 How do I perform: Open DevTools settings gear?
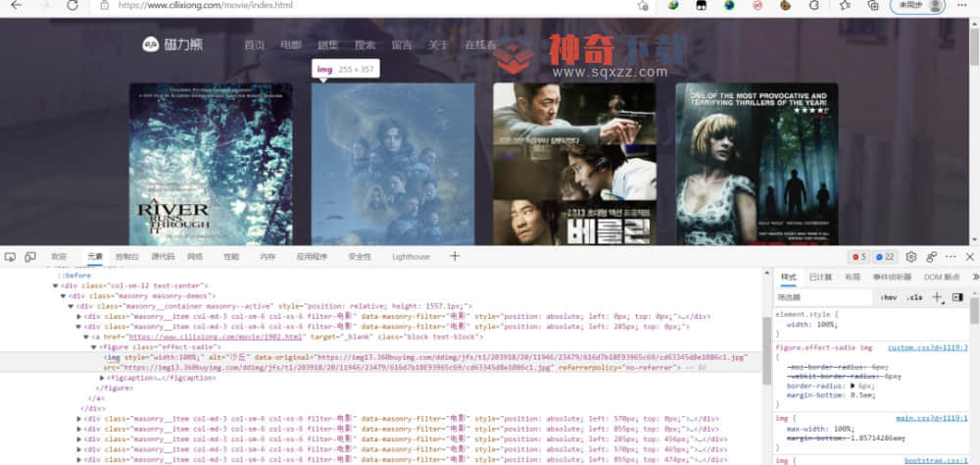pyautogui.click(x=911, y=257)
